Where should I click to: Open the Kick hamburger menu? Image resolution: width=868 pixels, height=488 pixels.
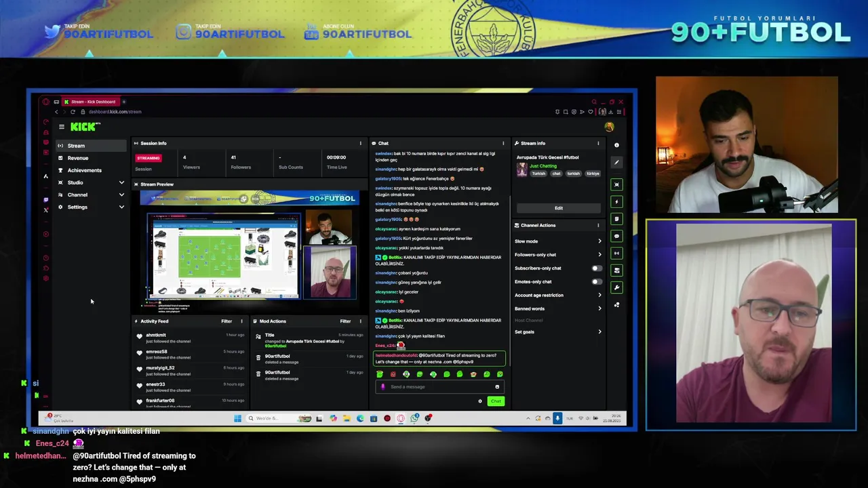61,127
